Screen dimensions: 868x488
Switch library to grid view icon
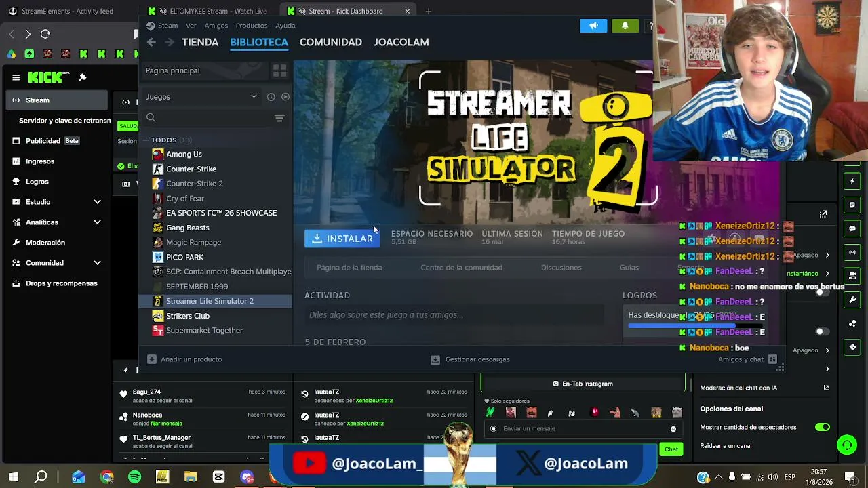point(279,70)
